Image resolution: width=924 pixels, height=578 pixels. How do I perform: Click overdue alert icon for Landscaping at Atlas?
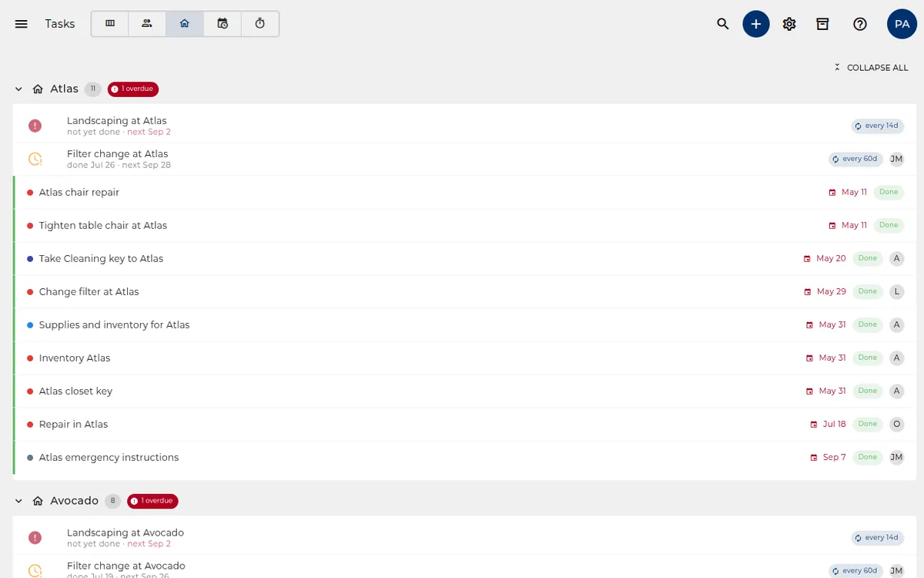[35, 126]
